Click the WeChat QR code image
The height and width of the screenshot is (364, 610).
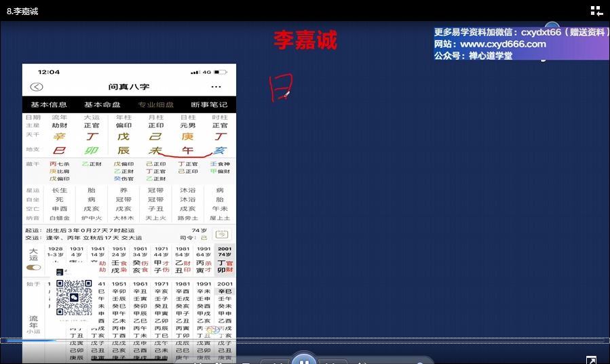(x=74, y=297)
